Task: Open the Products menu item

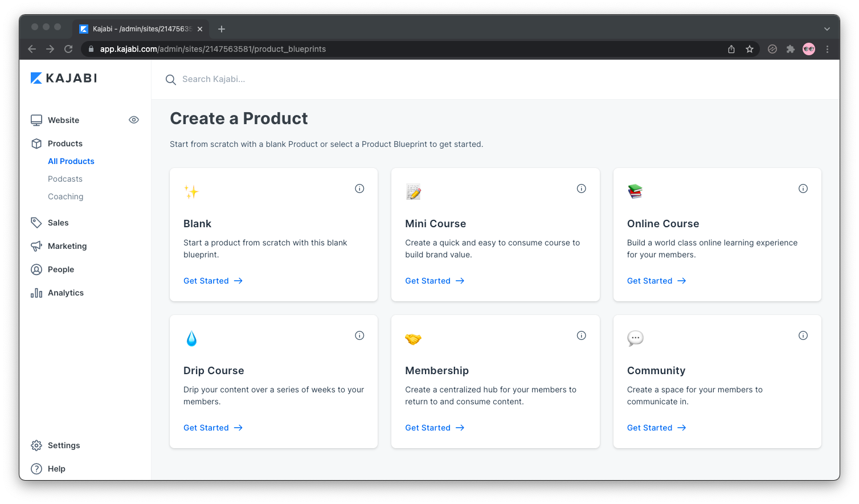Action: coord(65,144)
